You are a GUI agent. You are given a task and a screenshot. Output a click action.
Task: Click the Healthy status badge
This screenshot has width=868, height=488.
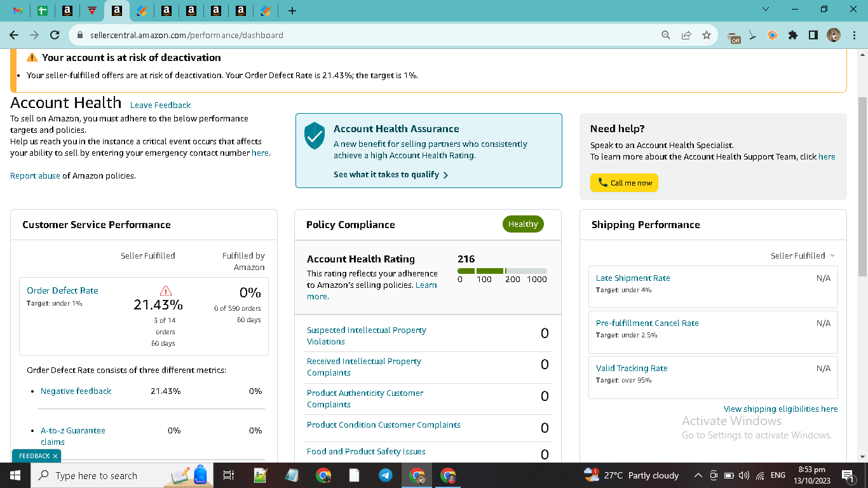[x=523, y=224]
